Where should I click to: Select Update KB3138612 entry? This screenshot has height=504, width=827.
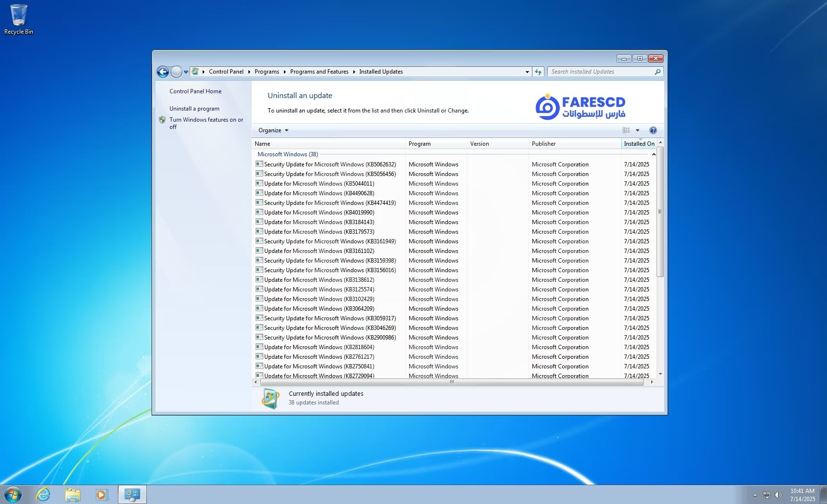tap(454, 280)
